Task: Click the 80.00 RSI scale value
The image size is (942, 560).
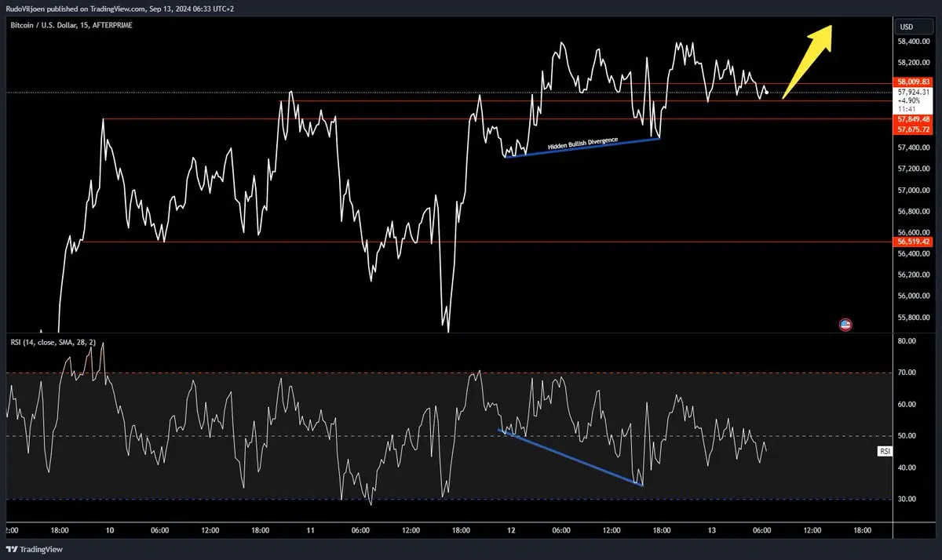Action: pyautogui.click(x=907, y=341)
